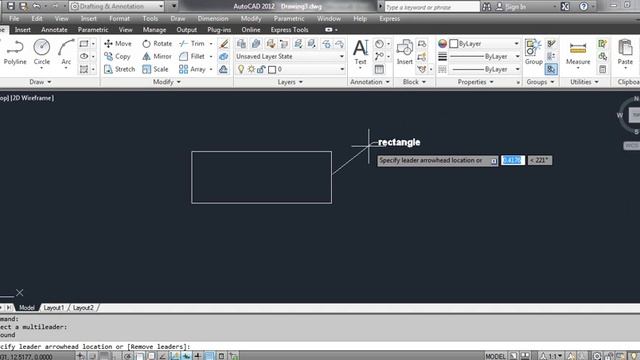Expand the Modify panel
The height and width of the screenshot is (360, 640).
(167, 82)
